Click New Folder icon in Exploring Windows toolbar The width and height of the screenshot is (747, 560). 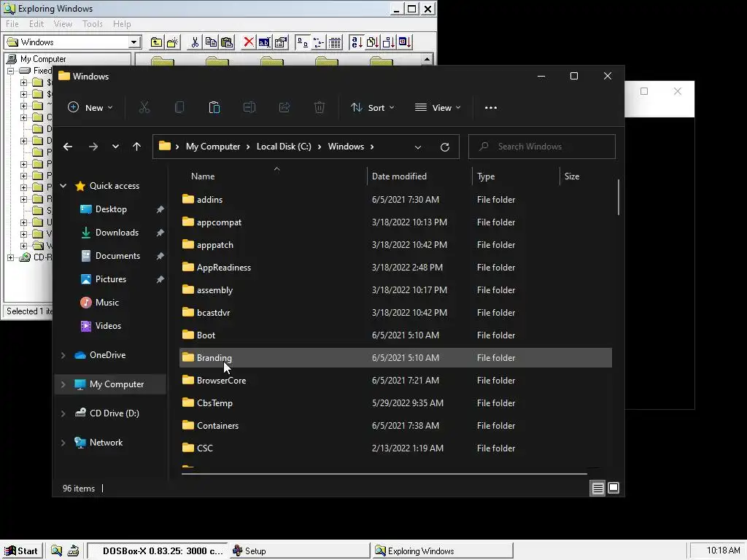pyautogui.click(x=172, y=42)
